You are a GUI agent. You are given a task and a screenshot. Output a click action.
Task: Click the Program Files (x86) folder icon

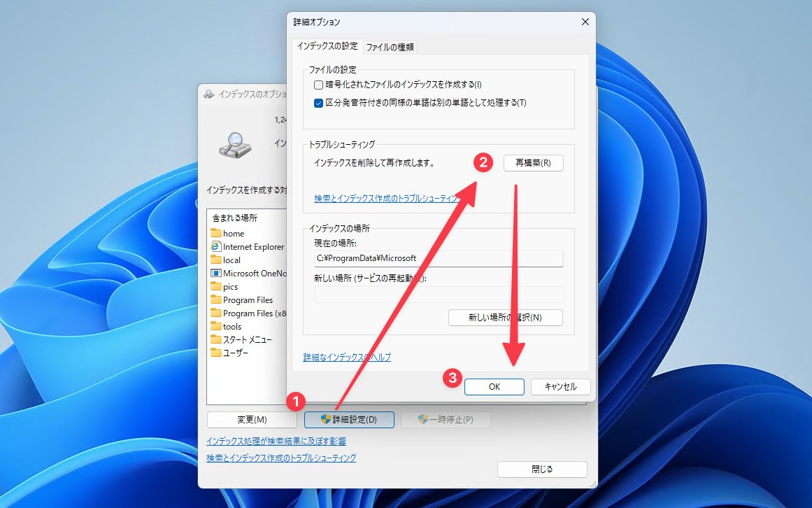(216, 313)
